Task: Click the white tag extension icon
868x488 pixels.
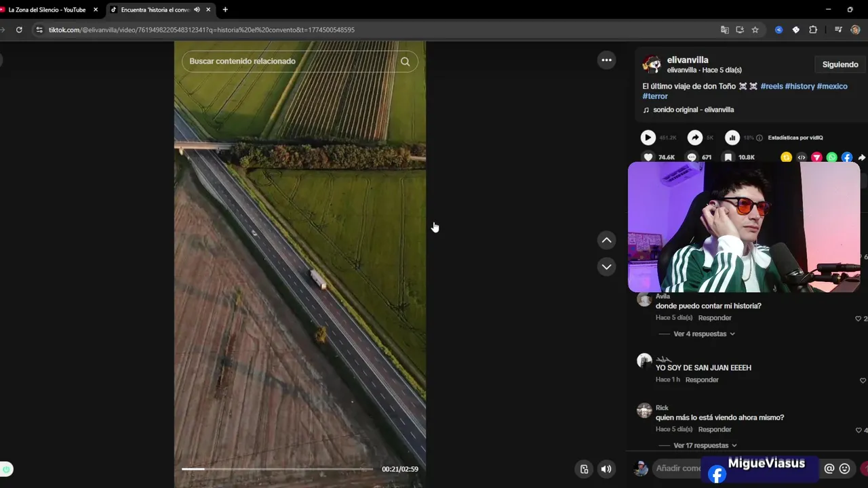Action: [795, 30]
